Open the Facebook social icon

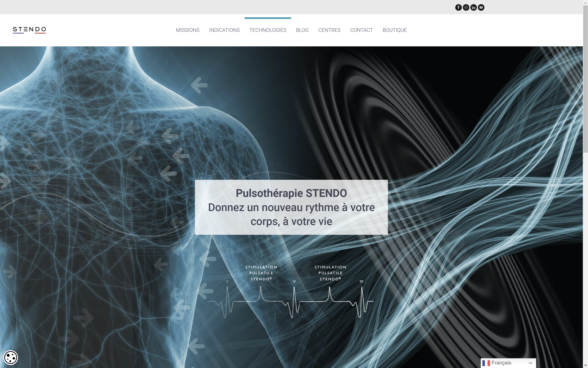(x=458, y=8)
